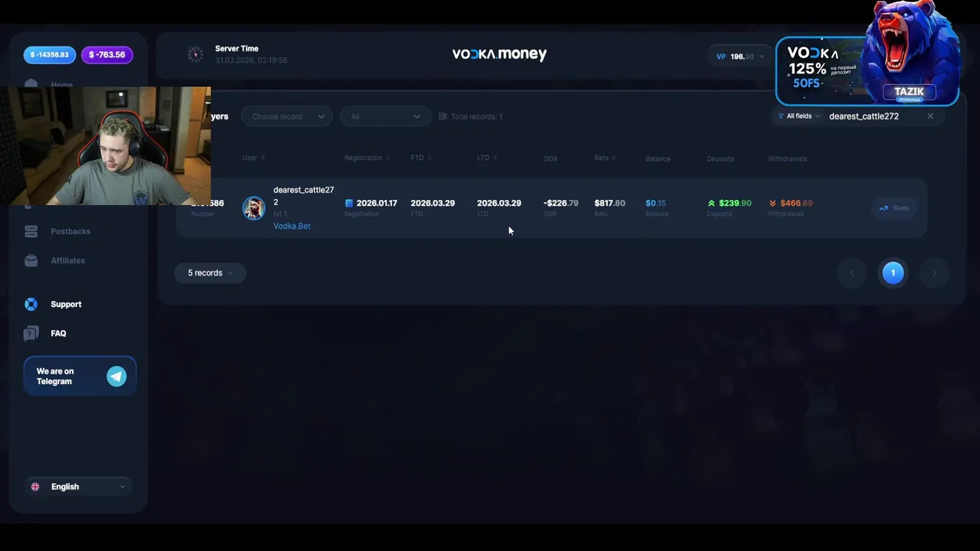Image resolution: width=980 pixels, height=551 pixels.
Task: Click green deposits up-arrow icon
Action: click(711, 203)
